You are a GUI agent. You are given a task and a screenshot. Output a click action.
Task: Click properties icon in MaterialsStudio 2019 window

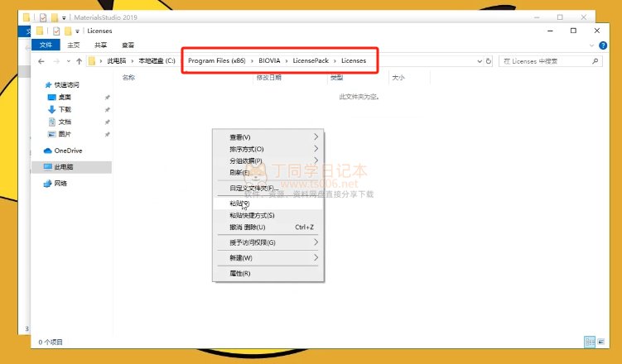click(x=43, y=17)
